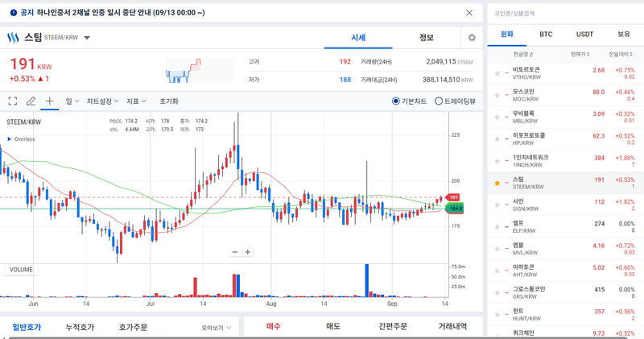Screen dimensions: 644x339
Task: Toggle favorite star for 비토르토큰
Action: pos(497,73)
